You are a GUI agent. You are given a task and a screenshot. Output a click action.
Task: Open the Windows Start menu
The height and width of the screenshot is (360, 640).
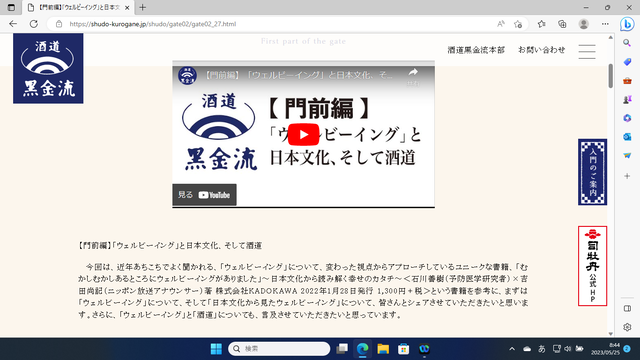216,349
